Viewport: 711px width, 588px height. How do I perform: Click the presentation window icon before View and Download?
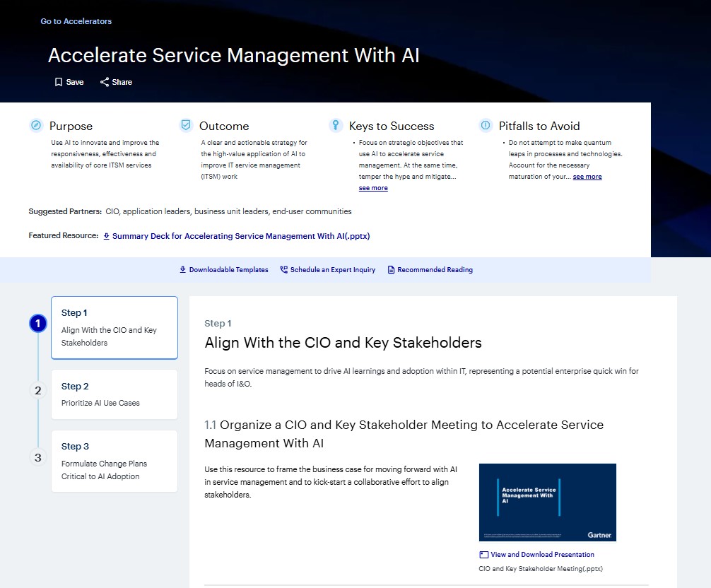(x=484, y=554)
